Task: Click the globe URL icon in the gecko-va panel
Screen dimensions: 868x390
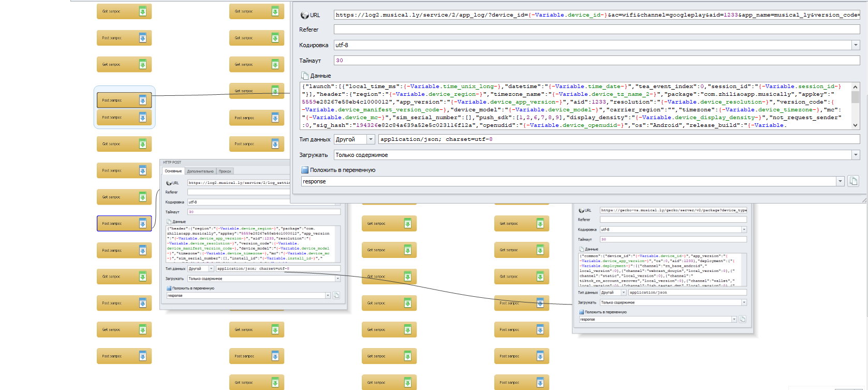Action: (581, 210)
